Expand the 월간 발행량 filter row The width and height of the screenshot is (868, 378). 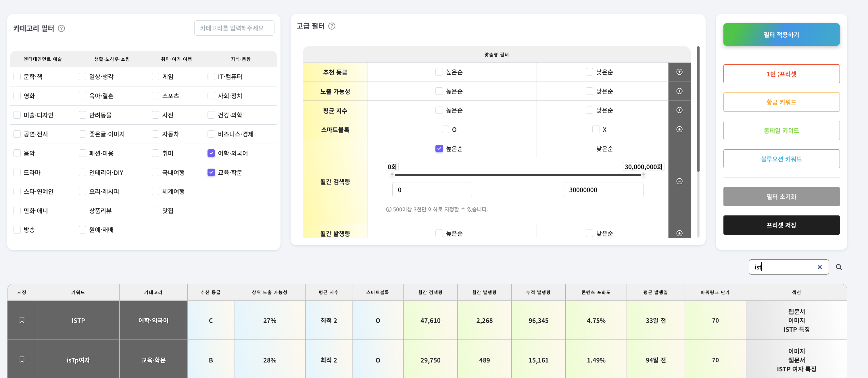[x=679, y=233]
